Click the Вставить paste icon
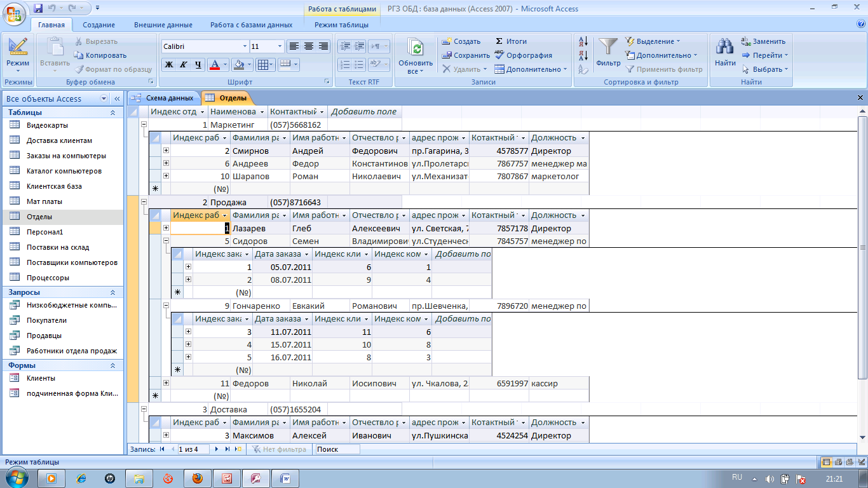 click(55, 47)
